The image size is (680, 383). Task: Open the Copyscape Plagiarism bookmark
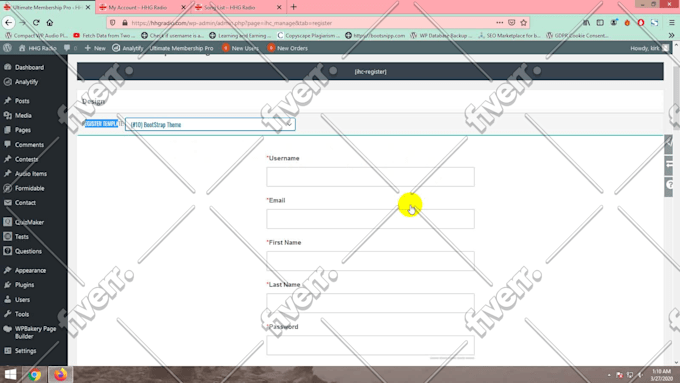pos(308,36)
